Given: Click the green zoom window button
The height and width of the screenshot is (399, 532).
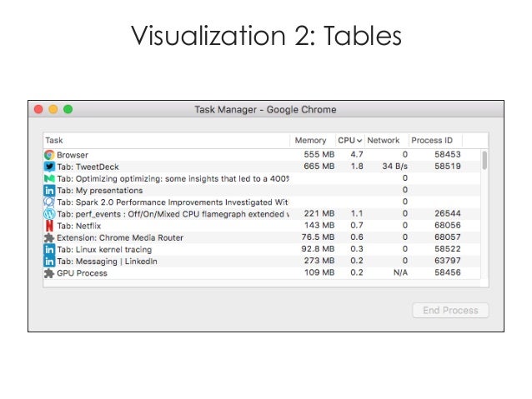Looking at the screenshot, I should point(68,109).
